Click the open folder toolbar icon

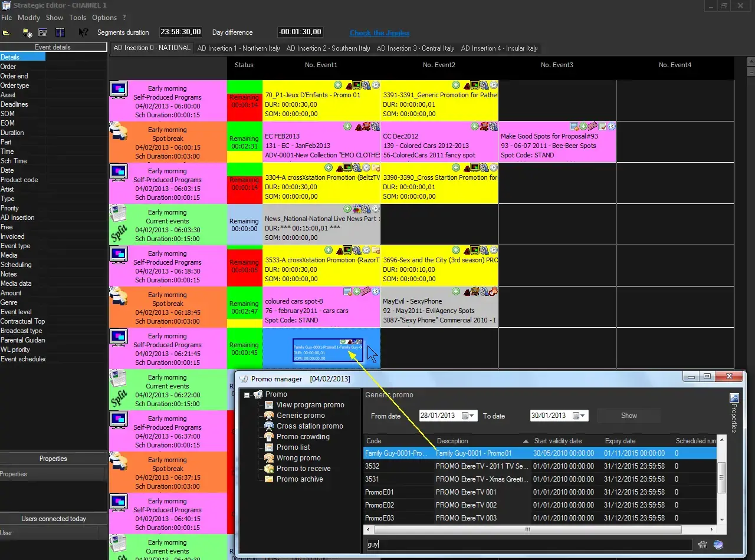[x=6, y=32]
